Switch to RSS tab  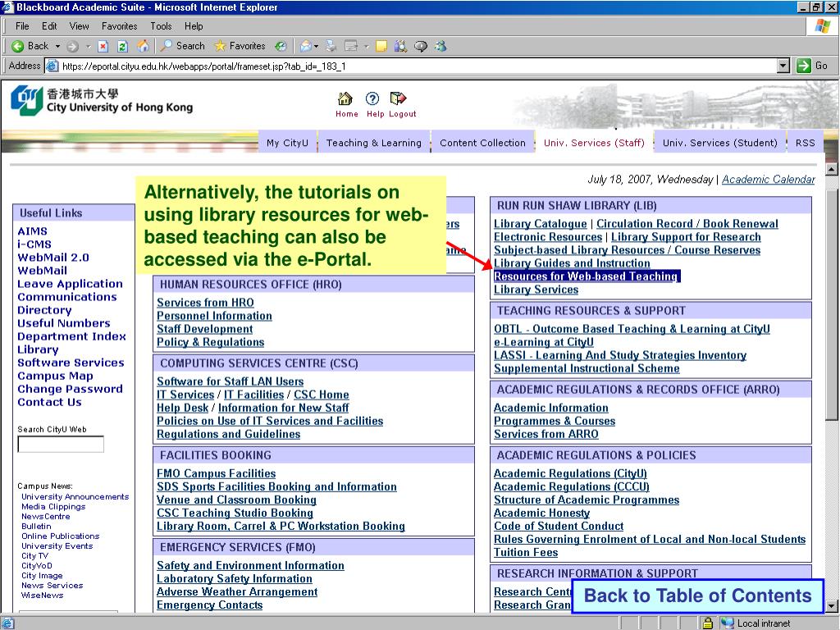[x=806, y=143]
